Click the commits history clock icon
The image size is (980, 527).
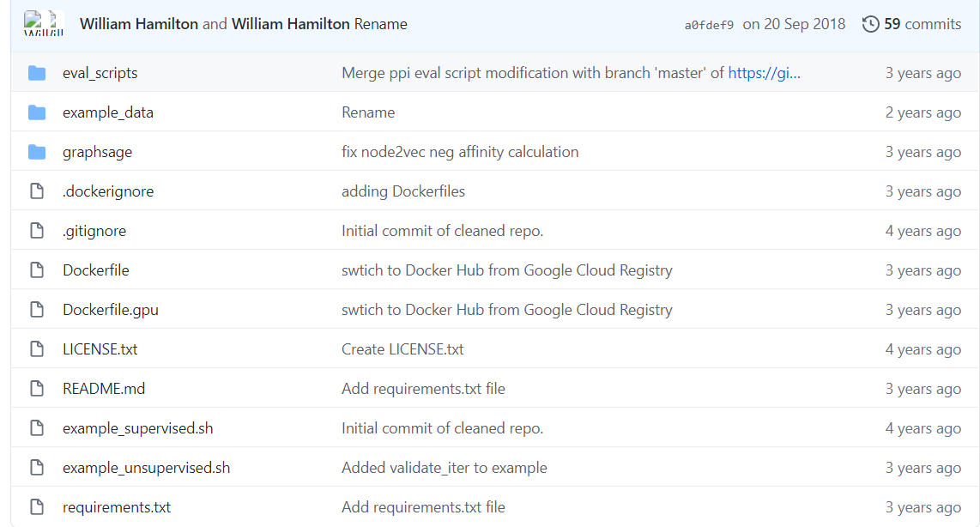point(870,24)
